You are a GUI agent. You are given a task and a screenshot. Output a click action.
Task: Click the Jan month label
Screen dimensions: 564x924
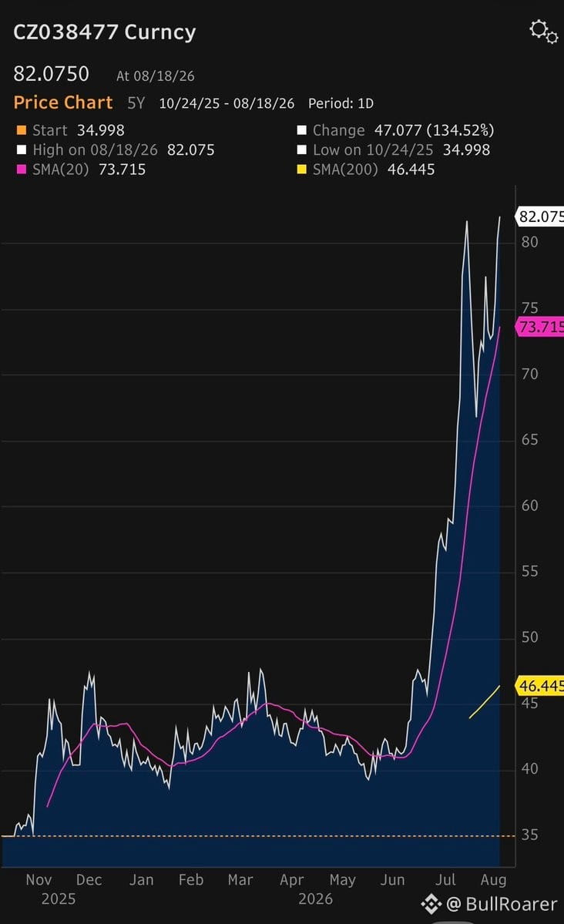(142, 880)
